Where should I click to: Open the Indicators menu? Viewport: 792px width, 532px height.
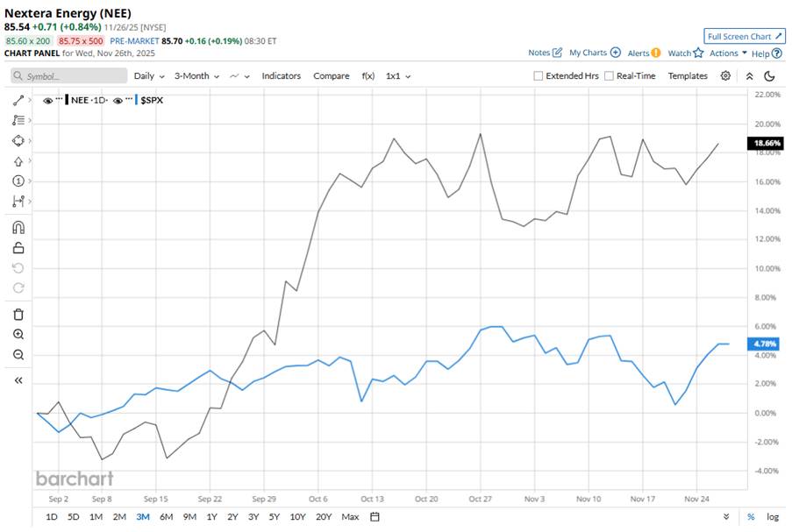(x=282, y=76)
